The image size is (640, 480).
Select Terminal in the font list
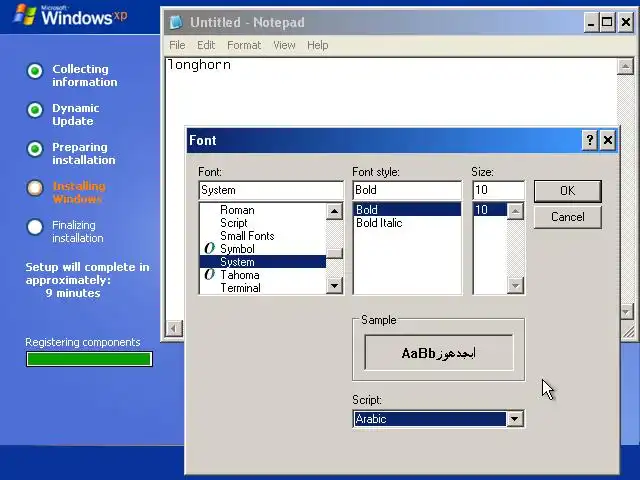click(x=240, y=288)
